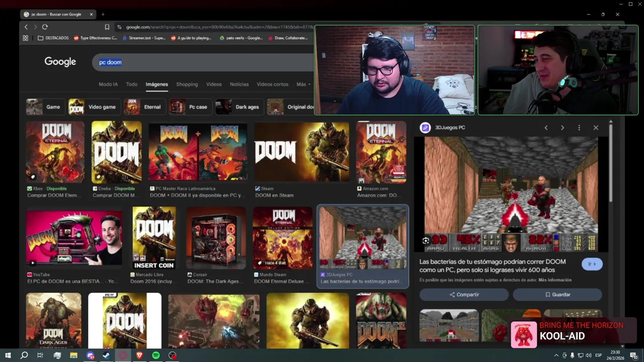
Task: Click the Google logo
Action: coord(60,62)
